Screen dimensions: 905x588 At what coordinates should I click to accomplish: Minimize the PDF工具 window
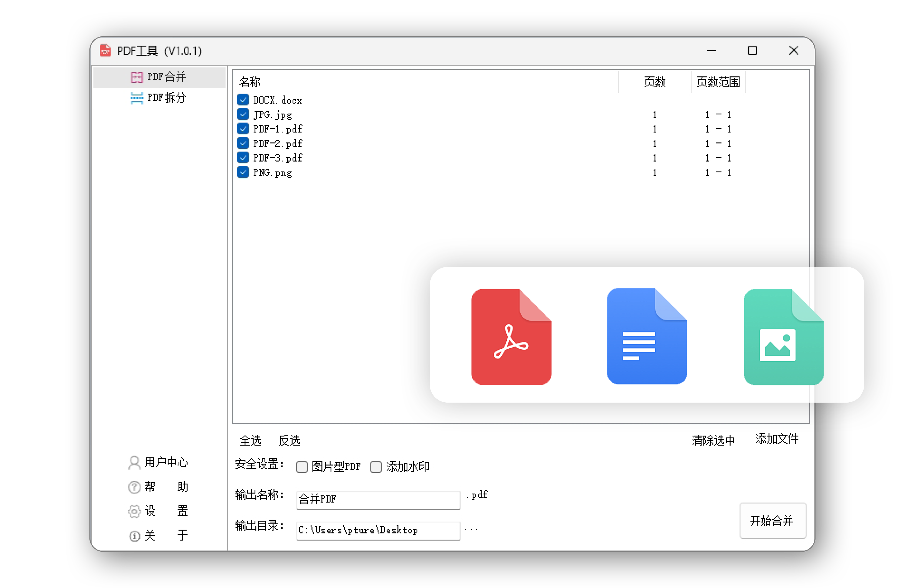[711, 51]
